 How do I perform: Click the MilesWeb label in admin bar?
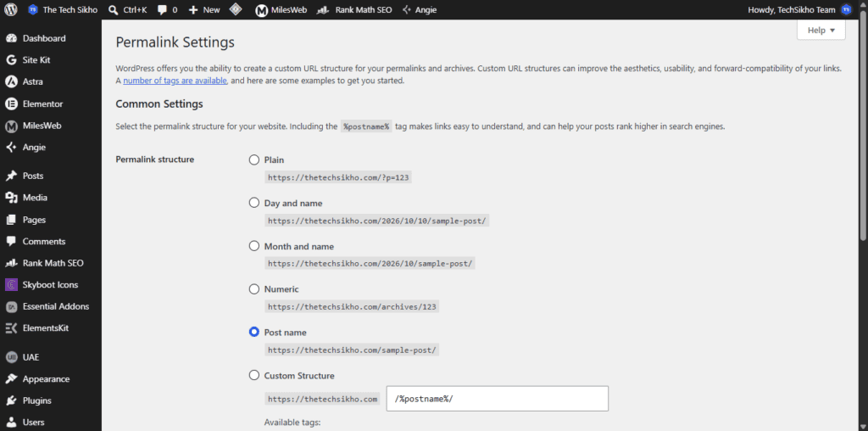289,9
